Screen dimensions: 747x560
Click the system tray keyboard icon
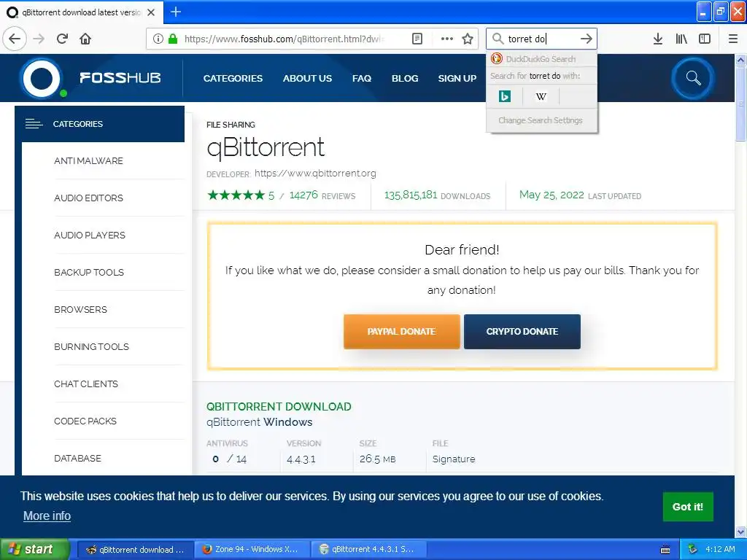(x=665, y=550)
